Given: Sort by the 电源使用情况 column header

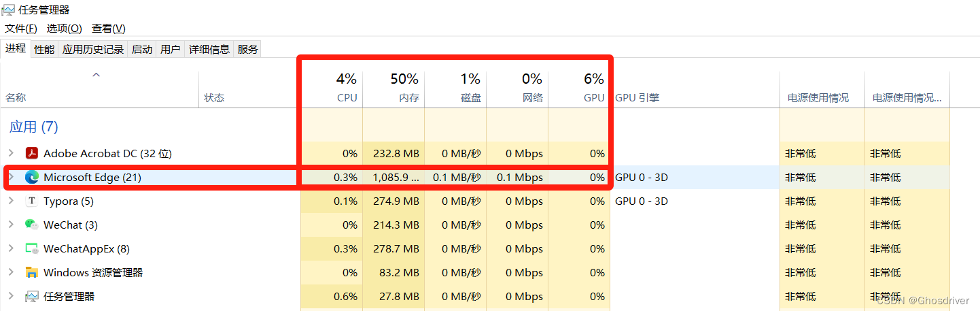Looking at the screenshot, I should coord(818,97).
